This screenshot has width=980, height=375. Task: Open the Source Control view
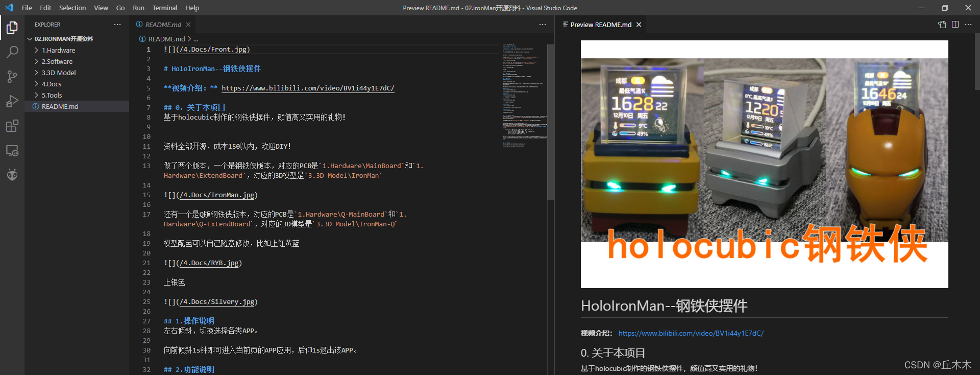click(12, 77)
